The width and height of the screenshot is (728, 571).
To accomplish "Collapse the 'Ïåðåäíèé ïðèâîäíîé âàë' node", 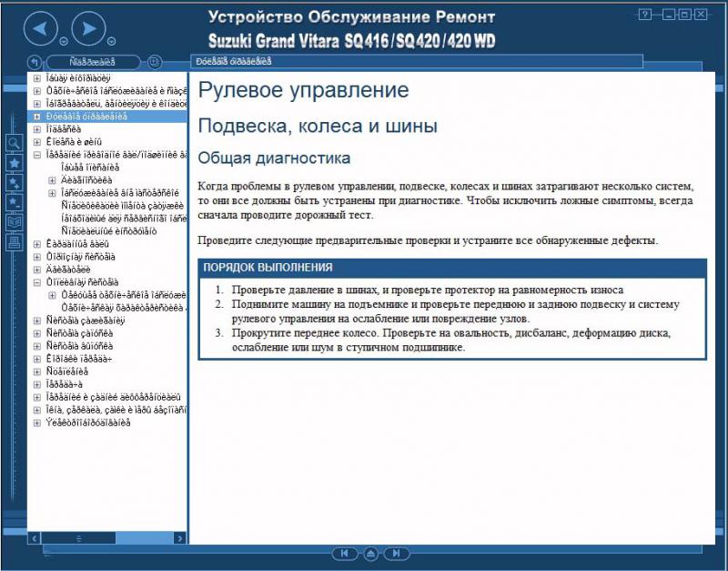I will pos(37,155).
